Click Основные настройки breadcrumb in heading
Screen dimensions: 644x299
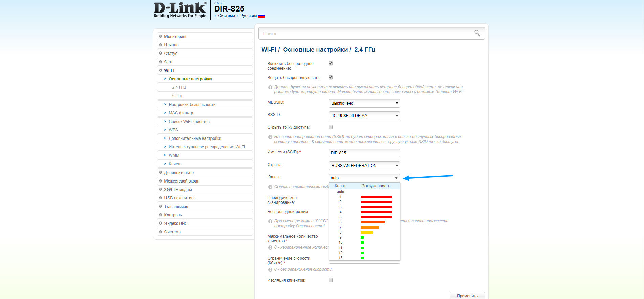[315, 50]
